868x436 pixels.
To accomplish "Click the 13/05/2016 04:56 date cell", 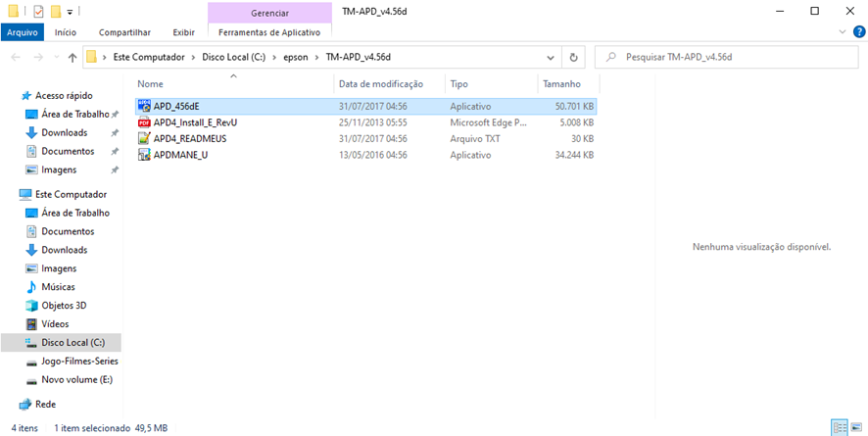I will pos(373,156).
